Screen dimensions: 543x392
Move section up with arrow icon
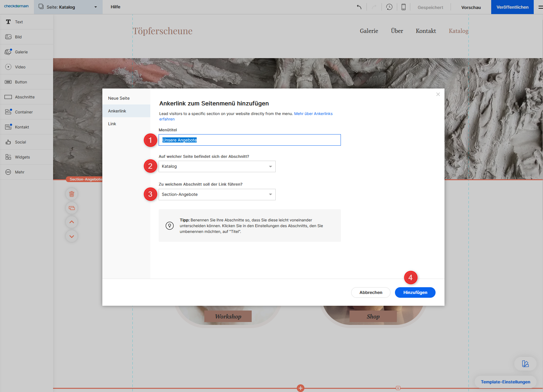(72, 222)
